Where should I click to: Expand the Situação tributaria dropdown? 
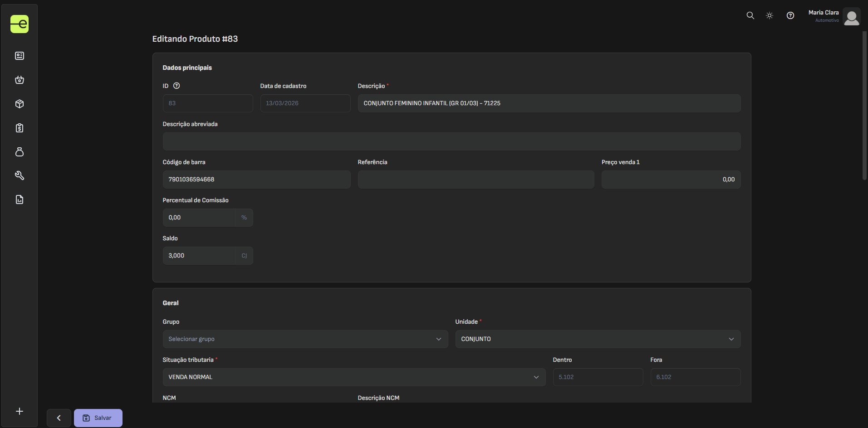(x=354, y=377)
